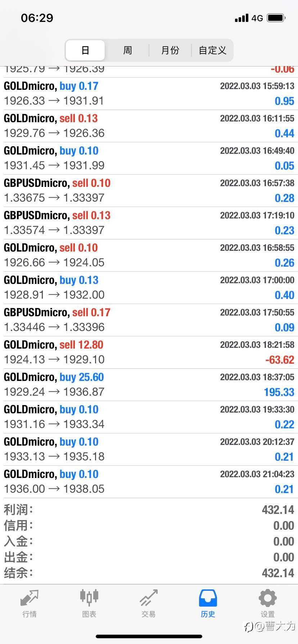298x644 pixels.
Task: Tap the 利润 profit summary row
Action: click(149, 510)
